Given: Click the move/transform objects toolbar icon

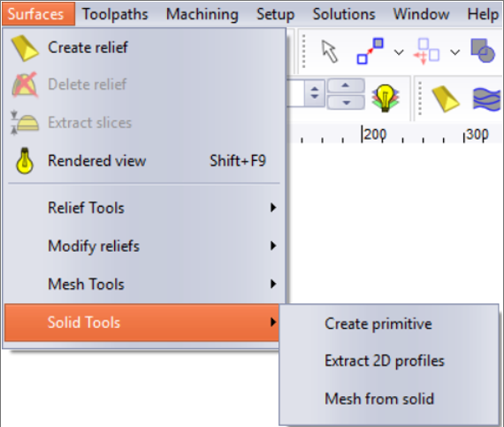Looking at the screenshot, I should pyautogui.click(x=426, y=51).
